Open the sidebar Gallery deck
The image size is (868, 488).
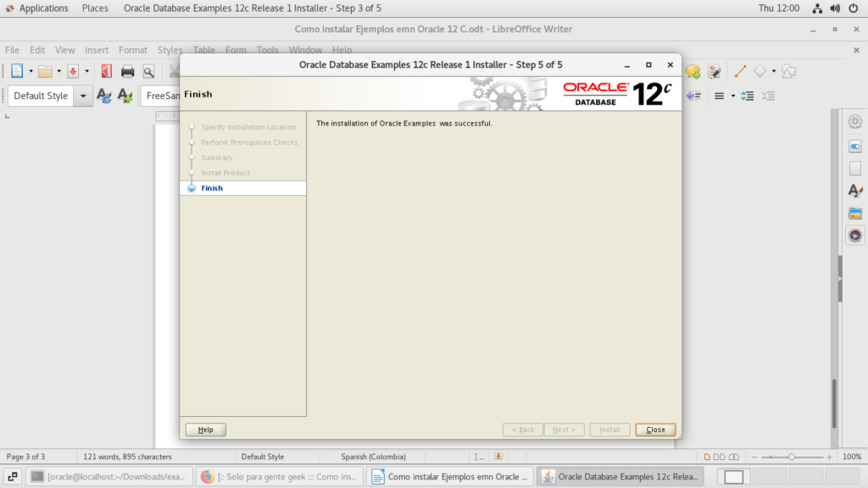855,213
